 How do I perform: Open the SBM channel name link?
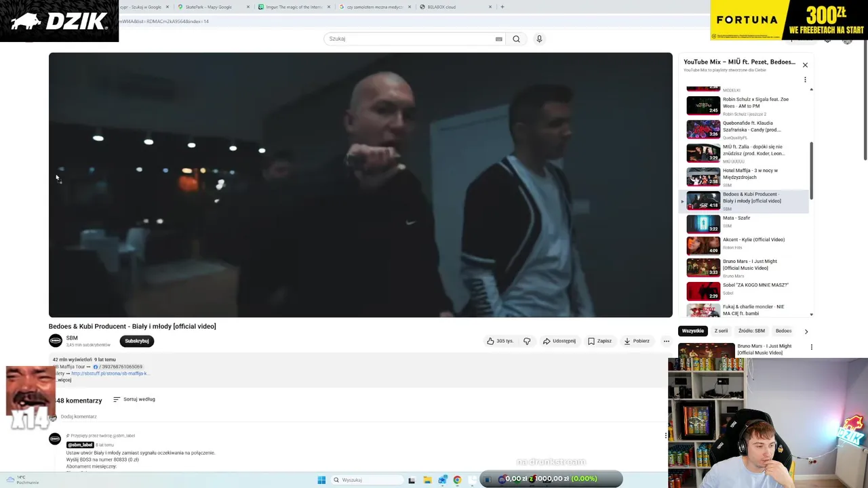coord(72,338)
